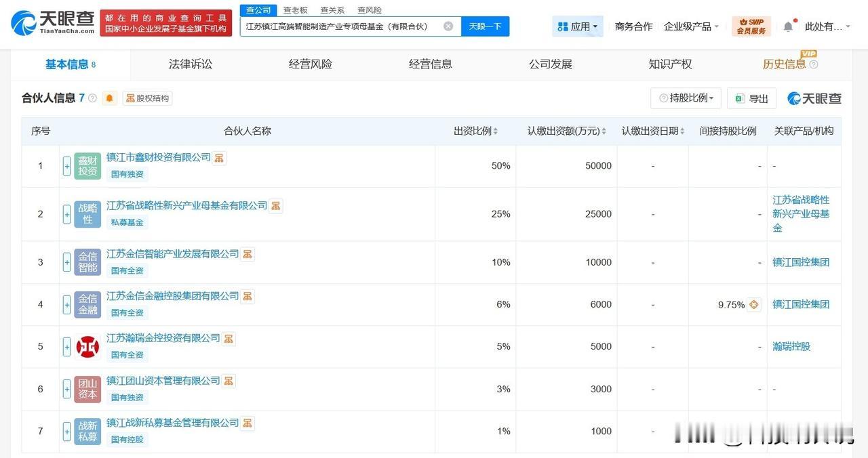The height and width of the screenshot is (458, 868).
Task: Open the notification bell in the header
Action: [x=788, y=26]
